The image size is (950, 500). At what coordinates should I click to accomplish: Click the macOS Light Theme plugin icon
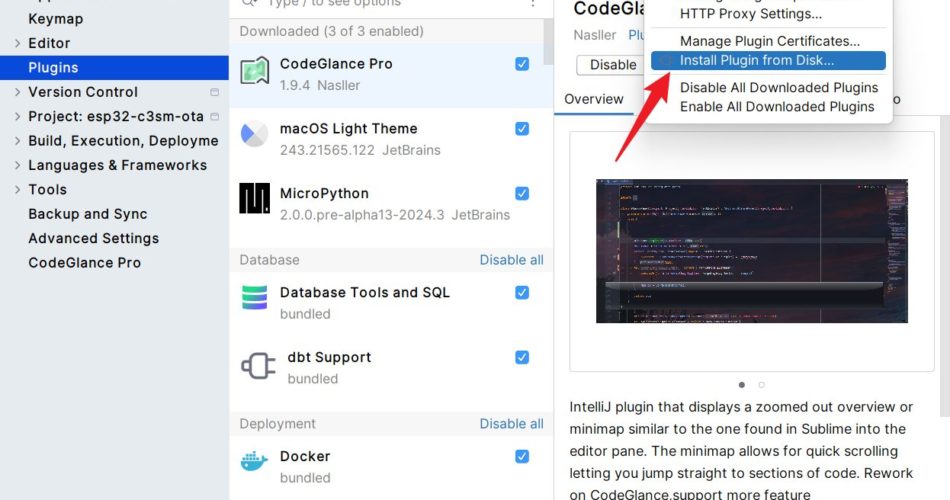tap(254, 134)
